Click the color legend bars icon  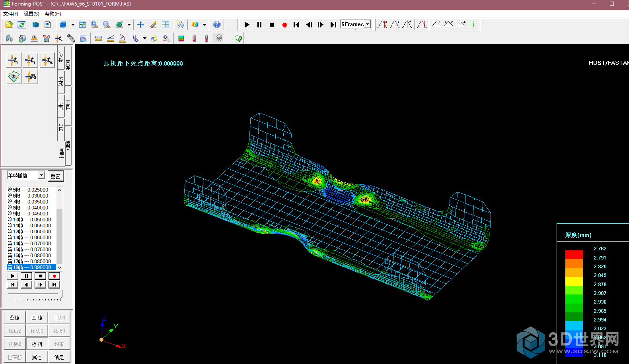[181, 38]
